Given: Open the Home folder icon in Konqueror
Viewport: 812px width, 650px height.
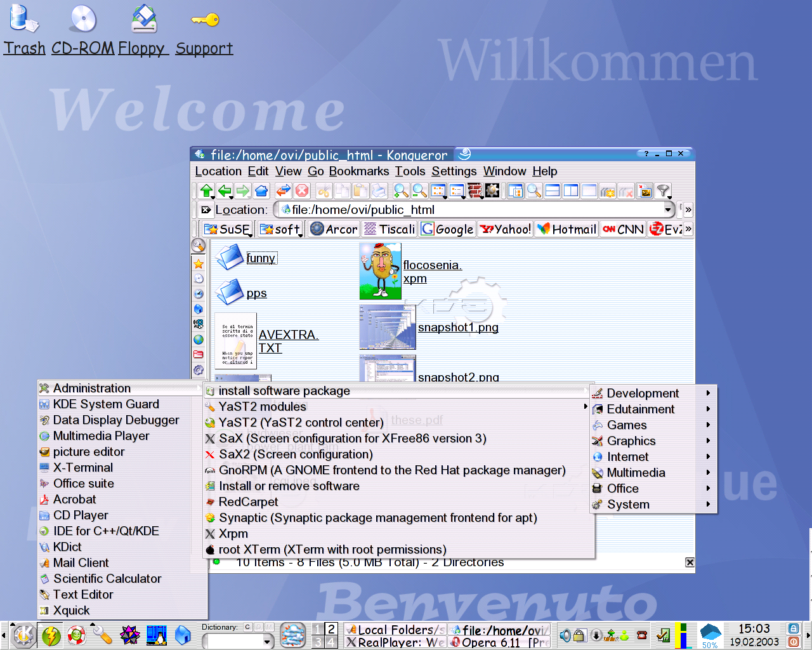Looking at the screenshot, I should pyautogui.click(x=261, y=190).
